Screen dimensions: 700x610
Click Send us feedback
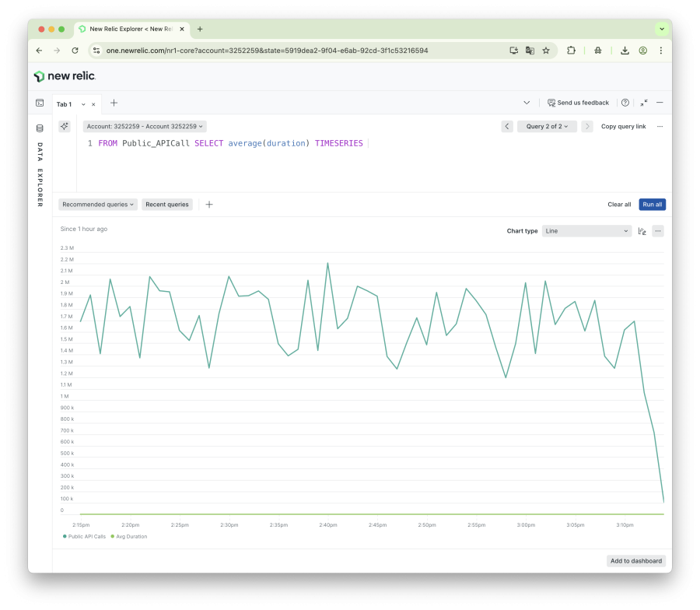[578, 103]
